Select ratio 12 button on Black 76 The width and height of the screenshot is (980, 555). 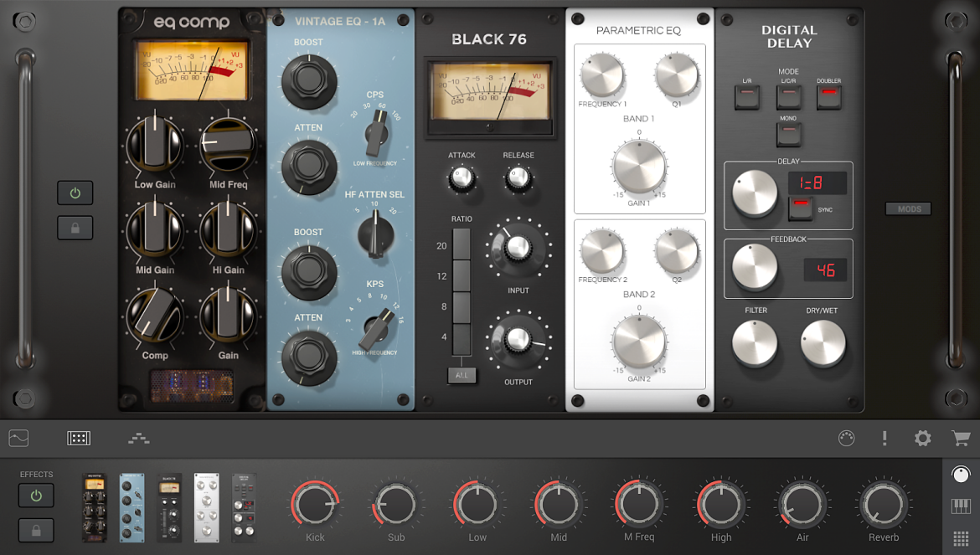click(x=462, y=276)
